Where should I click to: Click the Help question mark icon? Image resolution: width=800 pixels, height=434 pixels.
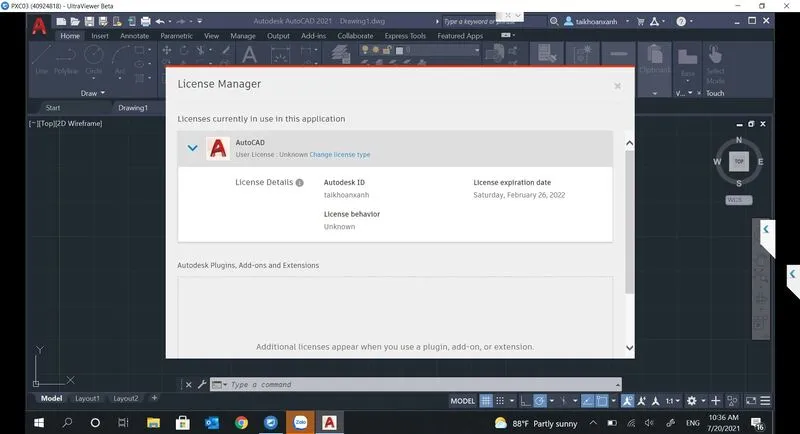pyautogui.click(x=681, y=21)
